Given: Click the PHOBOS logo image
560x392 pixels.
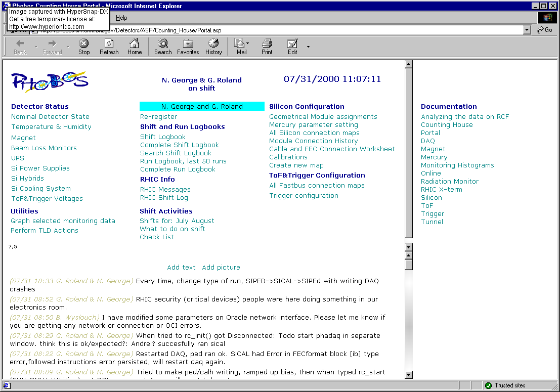Looking at the screenshot, I should (x=49, y=82).
